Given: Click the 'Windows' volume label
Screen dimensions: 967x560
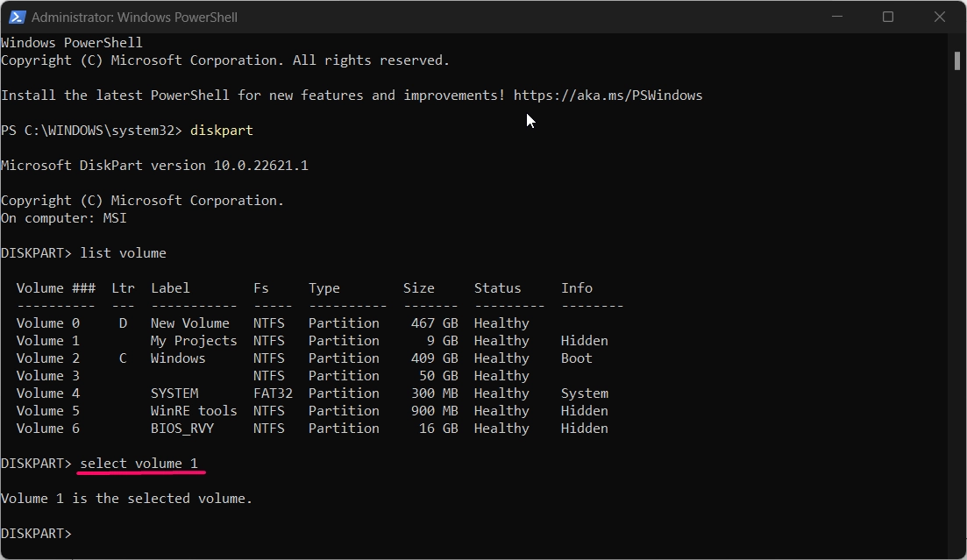Looking at the screenshot, I should [x=178, y=358].
